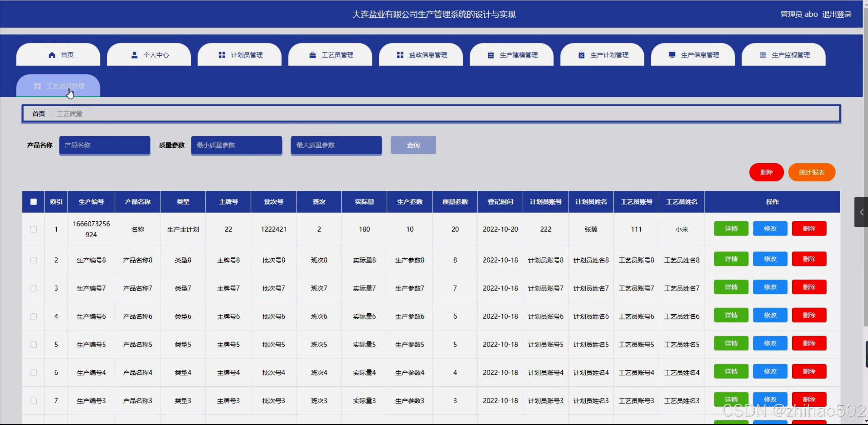Select the checkbox for row 生产编号7
The width and height of the screenshot is (868, 425).
(x=34, y=288)
